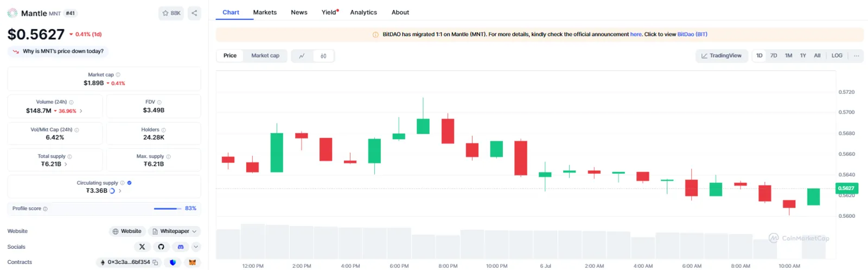Screen dimensions: 868x270
Task: Toggle LOG scale on chart
Action: click(837, 55)
